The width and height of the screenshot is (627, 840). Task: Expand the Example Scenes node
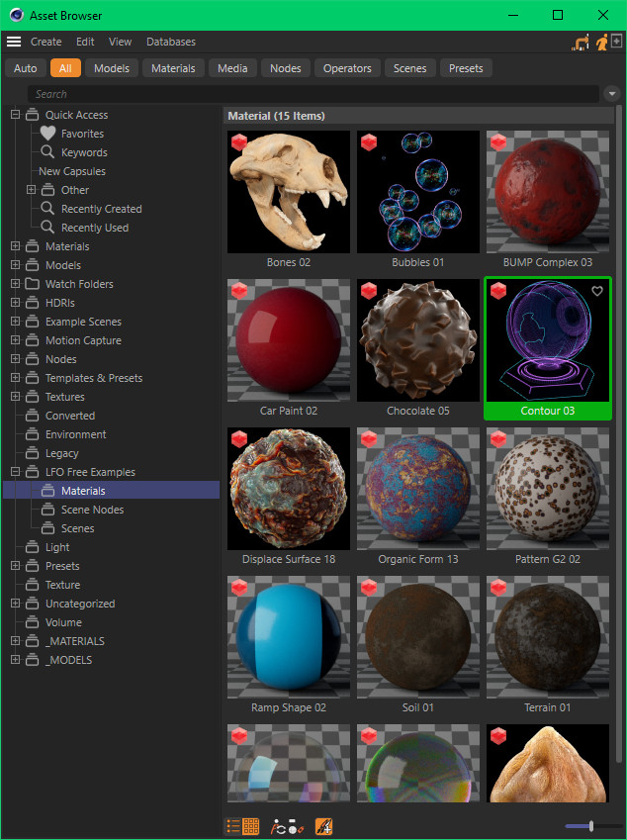[15, 321]
